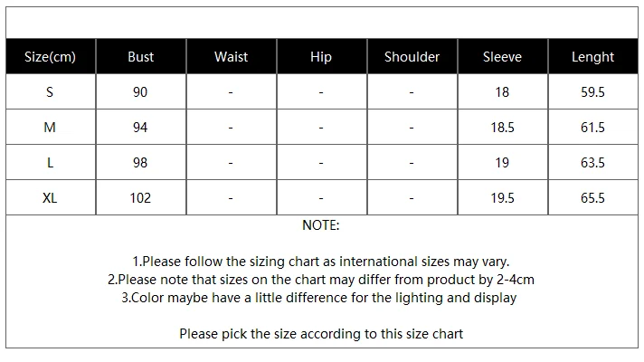Click the bust value 102
The width and height of the screenshot is (644, 362).
coord(140,198)
